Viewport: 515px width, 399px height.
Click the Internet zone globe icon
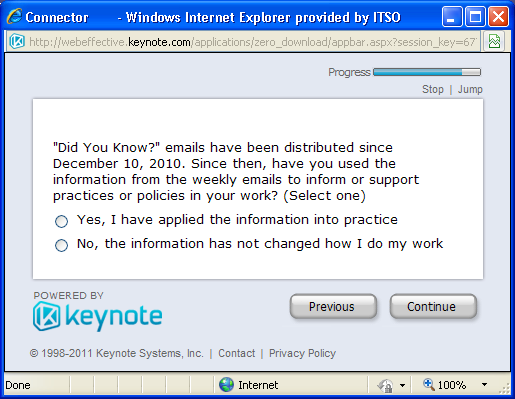226,385
